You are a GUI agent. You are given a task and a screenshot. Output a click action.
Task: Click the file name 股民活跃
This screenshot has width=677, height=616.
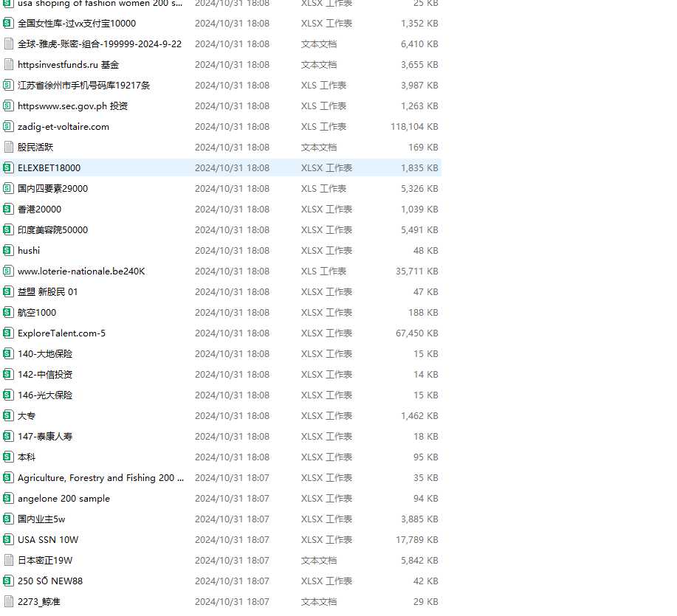(x=35, y=148)
